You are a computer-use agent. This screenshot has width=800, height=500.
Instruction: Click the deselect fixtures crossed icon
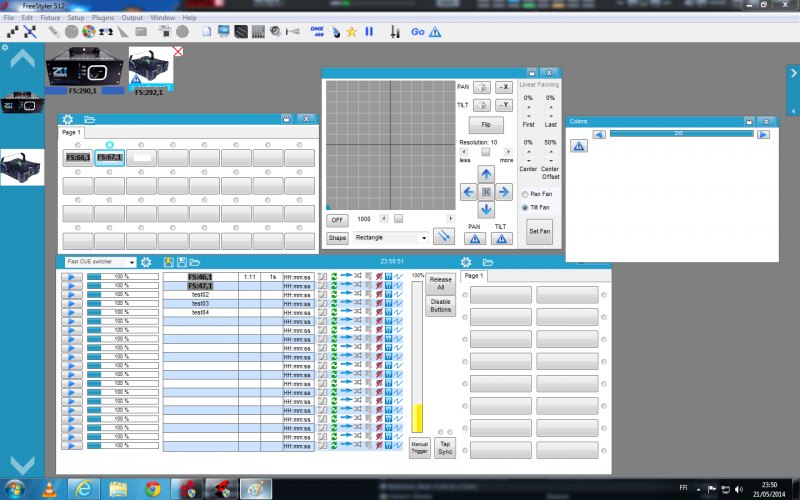pyautogui.click(x=30, y=32)
